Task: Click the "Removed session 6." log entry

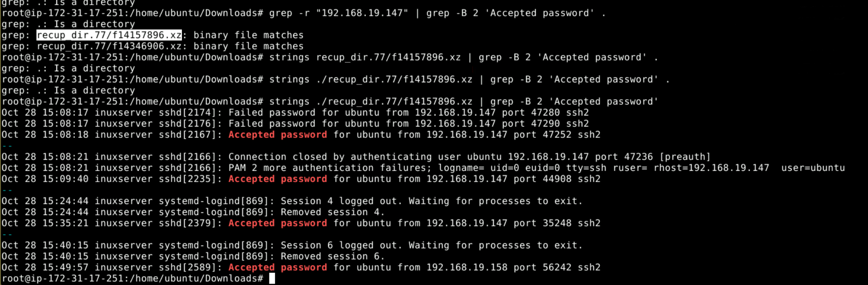Action: point(332,257)
